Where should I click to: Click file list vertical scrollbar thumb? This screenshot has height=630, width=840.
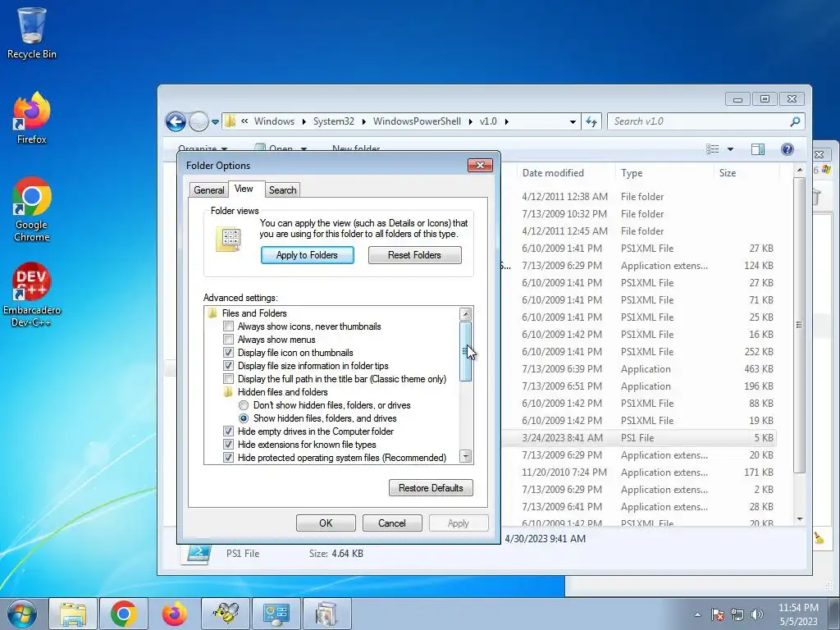click(799, 325)
